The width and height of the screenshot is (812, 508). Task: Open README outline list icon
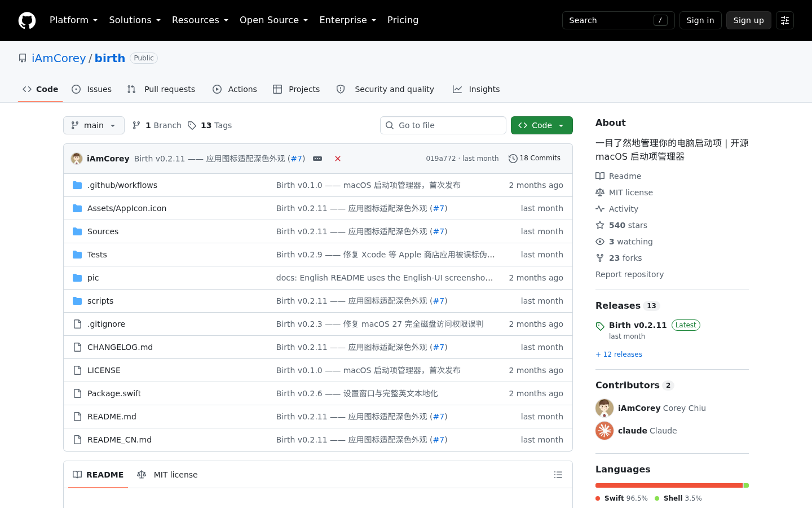[x=558, y=475]
